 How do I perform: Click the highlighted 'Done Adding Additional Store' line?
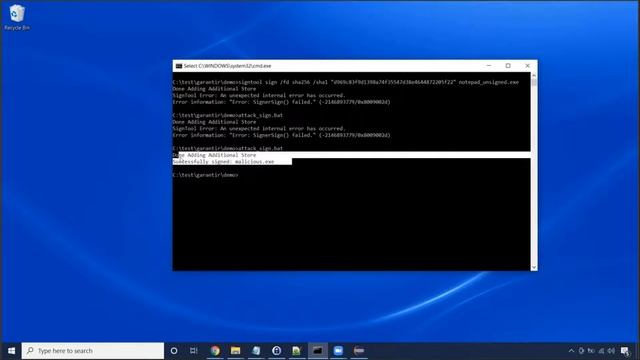click(214, 155)
